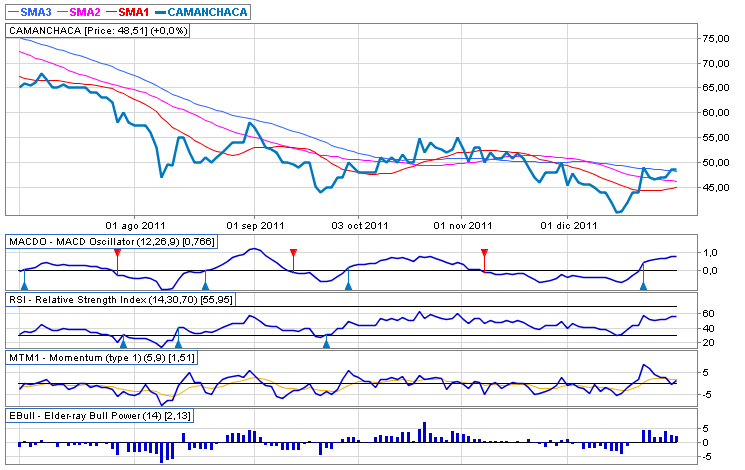Select the CAMANCHACA price title label

tap(98, 31)
